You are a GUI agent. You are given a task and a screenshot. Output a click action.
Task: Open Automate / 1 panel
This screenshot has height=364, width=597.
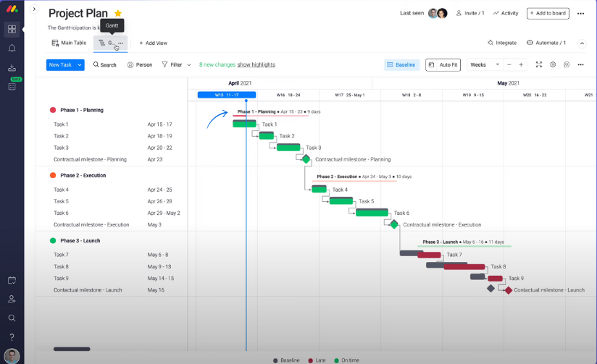(546, 43)
